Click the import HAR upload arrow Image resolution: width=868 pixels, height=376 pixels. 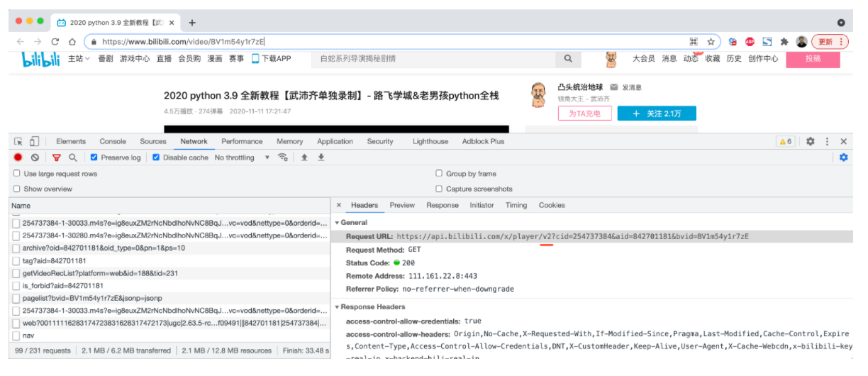coord(304,157)
